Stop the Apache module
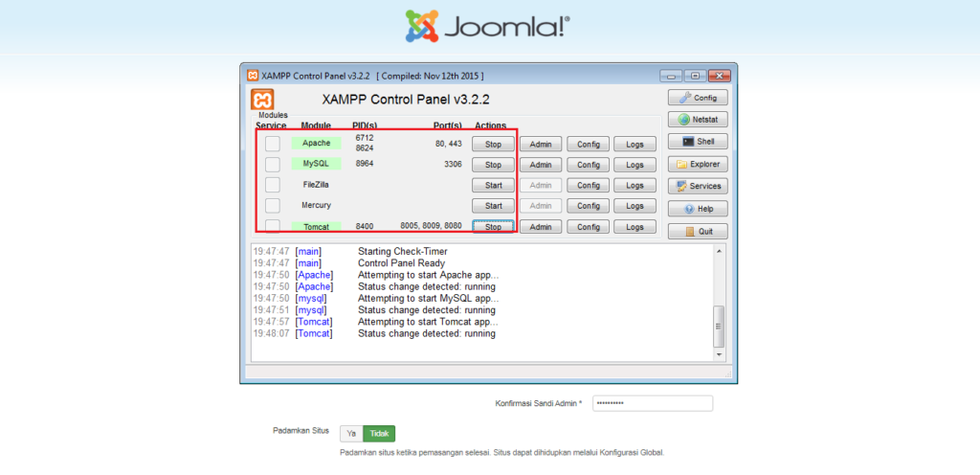Viewport: 980px width, 475px height. coord(493,145)
